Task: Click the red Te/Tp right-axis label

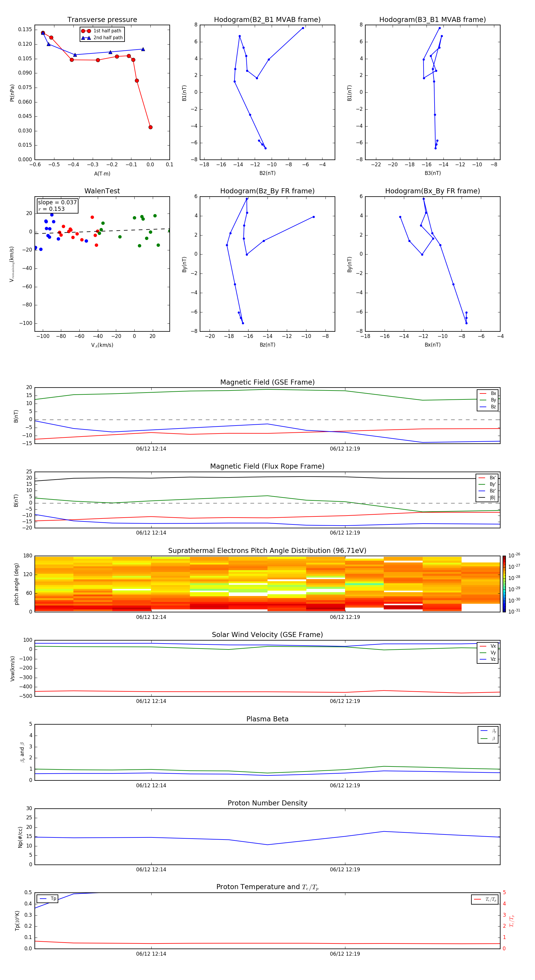Action: 512,921
